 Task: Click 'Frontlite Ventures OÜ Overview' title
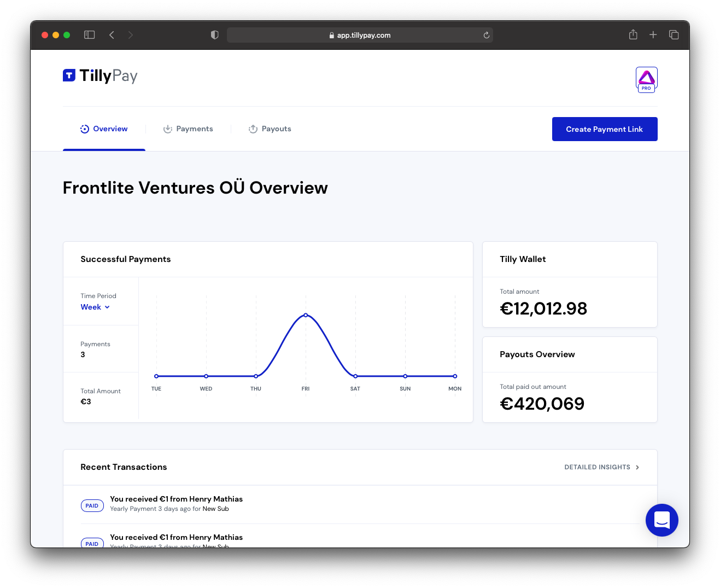195,188
